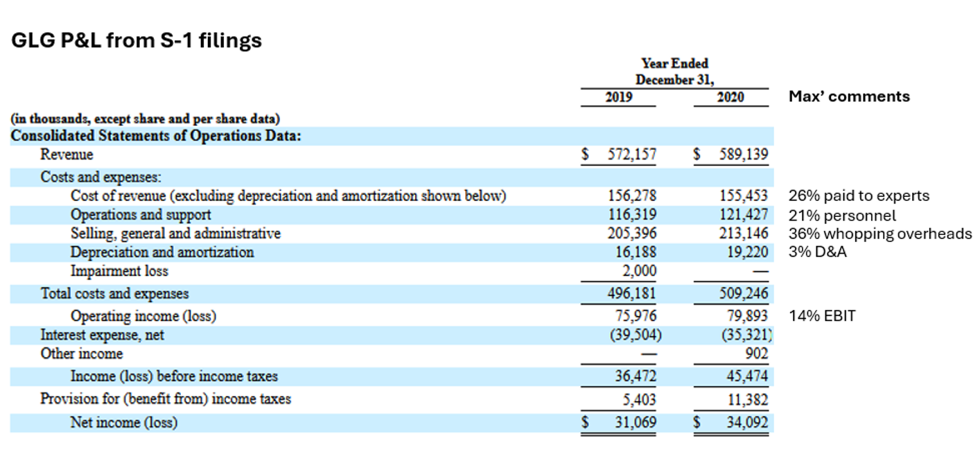
Task: Click the '26% paid to experts' comment
Action: click(859, 196)
